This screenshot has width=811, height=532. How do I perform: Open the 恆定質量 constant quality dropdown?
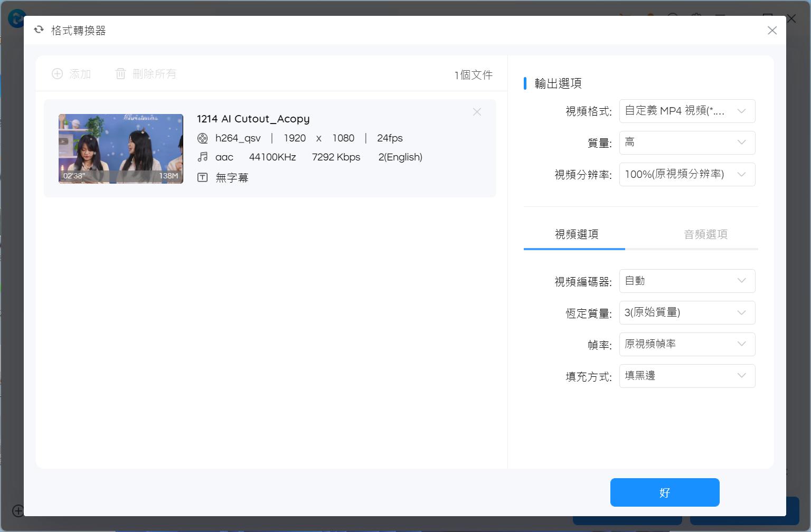pos(687,312)
